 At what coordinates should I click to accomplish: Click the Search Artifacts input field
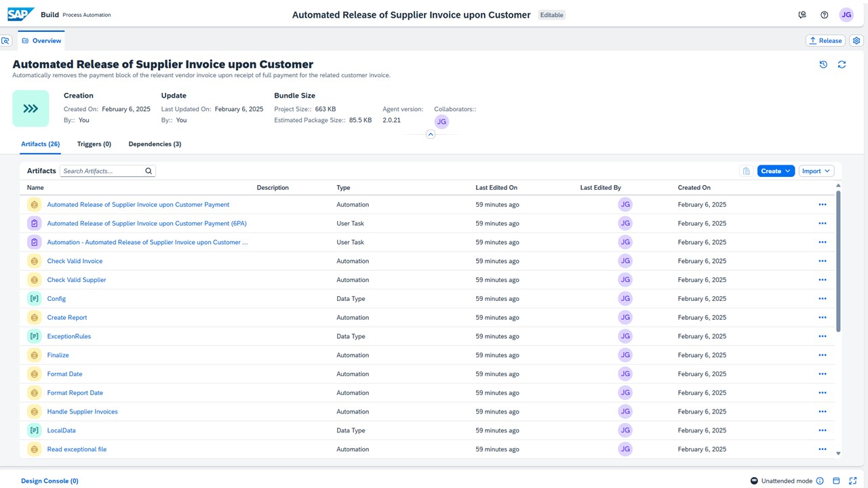click(102, 171)
